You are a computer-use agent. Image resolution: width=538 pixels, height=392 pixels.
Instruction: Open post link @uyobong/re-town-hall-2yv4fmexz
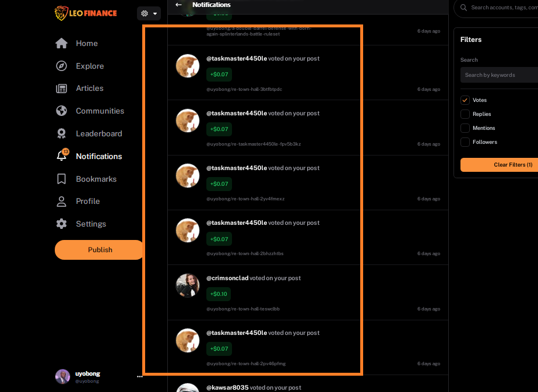coord(245,199)
